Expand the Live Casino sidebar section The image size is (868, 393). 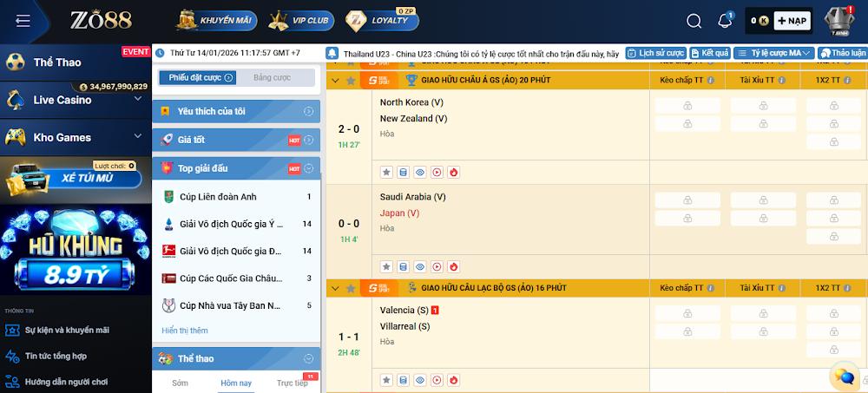[x=137, y=100]
